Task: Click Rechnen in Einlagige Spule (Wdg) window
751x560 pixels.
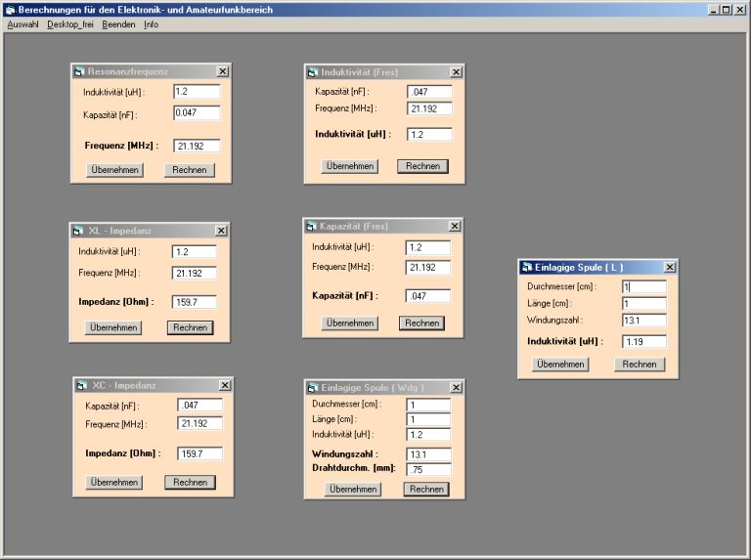Action: pyautogui.click(x=426, y=490)
